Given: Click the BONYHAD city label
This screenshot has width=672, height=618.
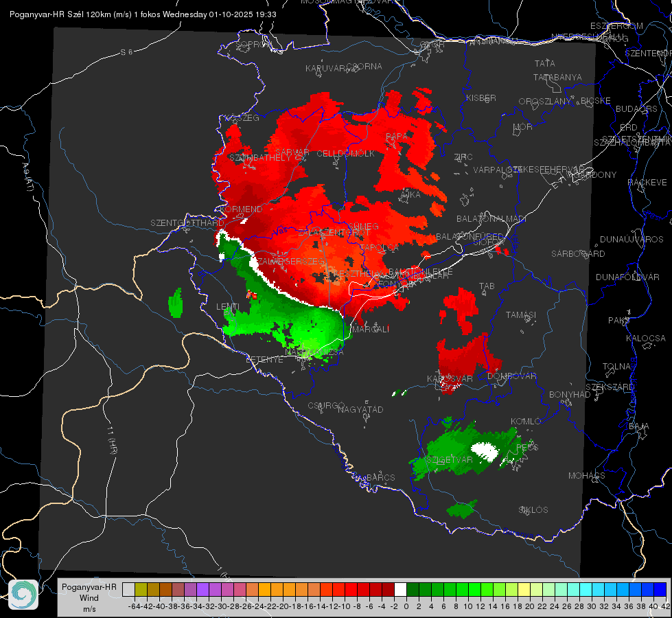Looking at the screenshot, I should pos(570,395).
